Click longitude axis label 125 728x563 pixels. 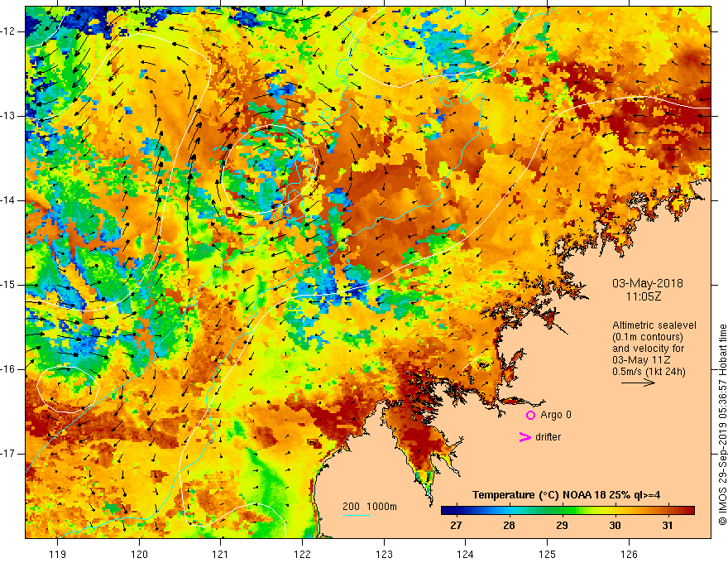click(x=548, y=554)
